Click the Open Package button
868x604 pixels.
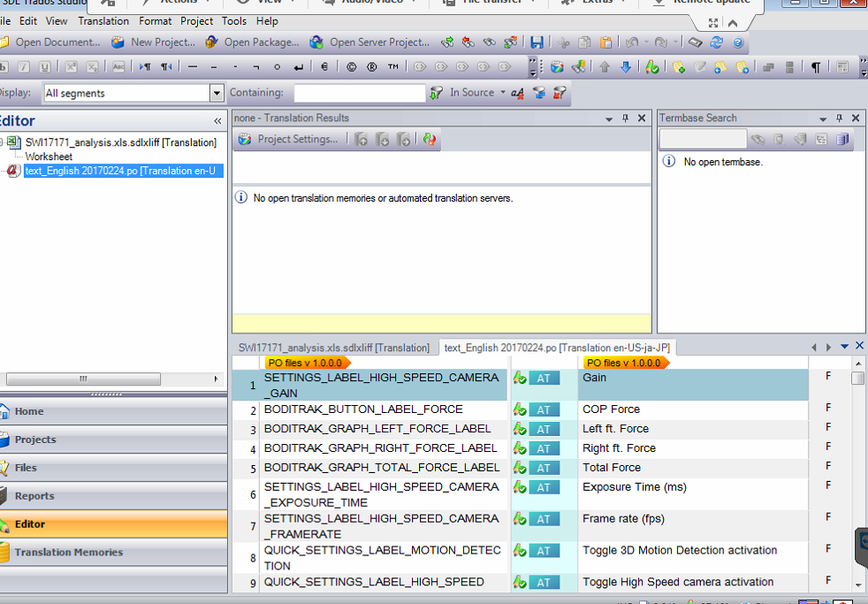tap(253, 42)
